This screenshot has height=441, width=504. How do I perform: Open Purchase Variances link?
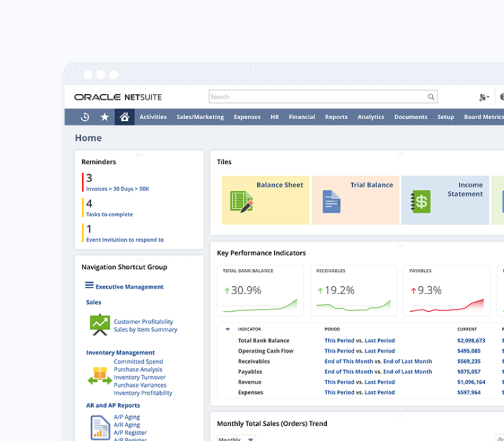click(140, 385)
